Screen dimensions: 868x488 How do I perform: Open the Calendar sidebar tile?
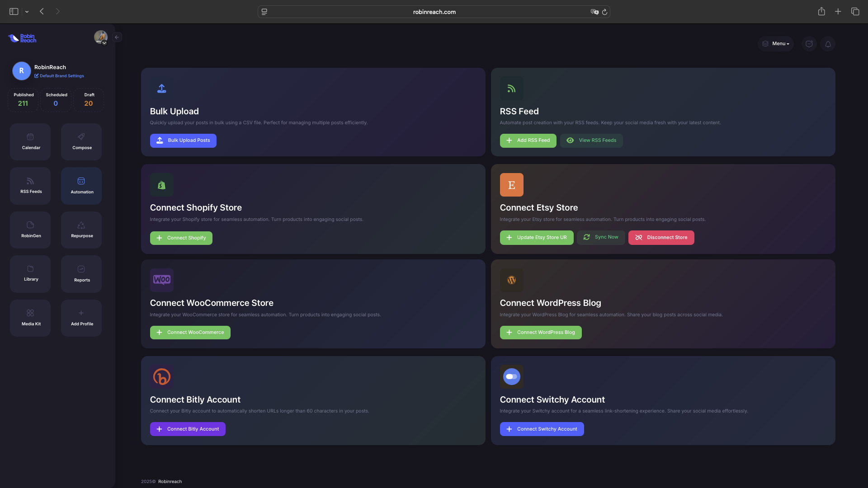[30, 141]
